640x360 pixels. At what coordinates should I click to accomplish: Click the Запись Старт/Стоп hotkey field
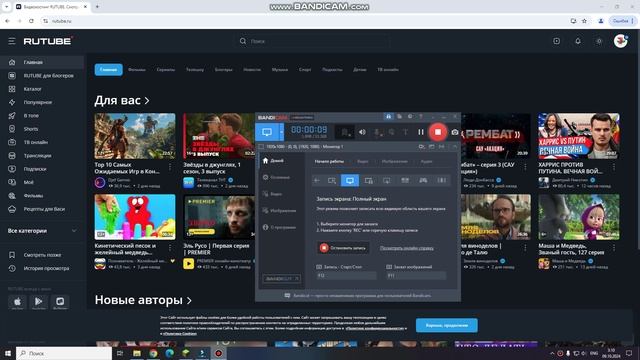point(346,276)
